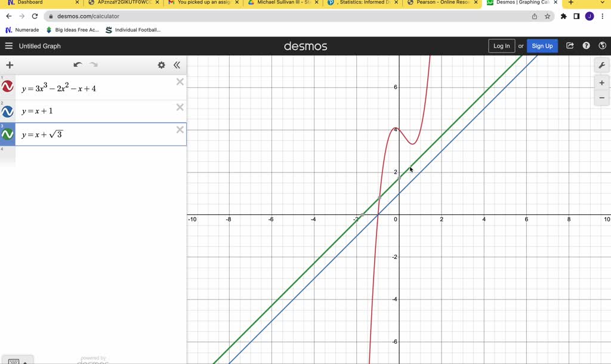611x364 pixels.
Task: Toggle visibility of green line y=x+√3
Action: pos(7,134)
